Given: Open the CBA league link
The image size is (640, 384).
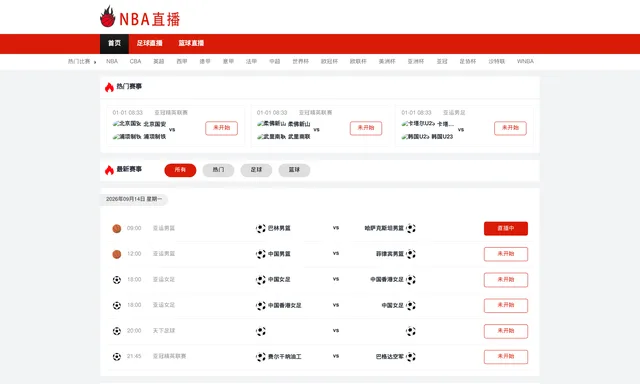Looking at the screenshot, I should coord(135,61).
